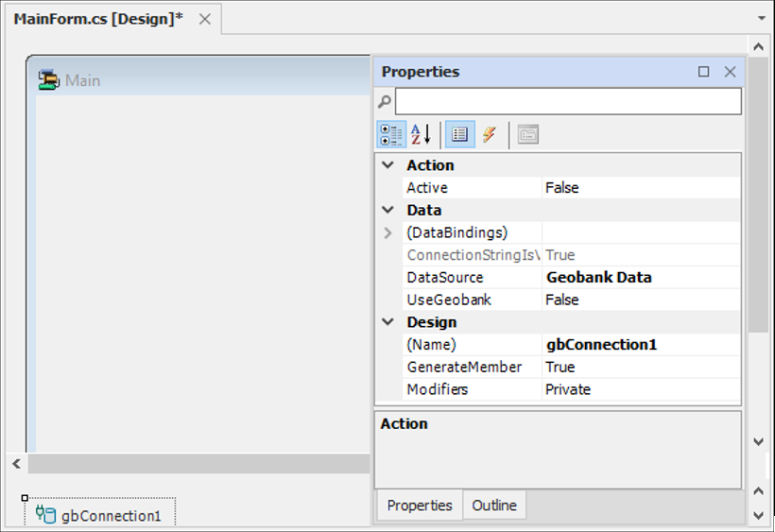Collapse the Action category
775x532 pixels.
coord(387,165)
